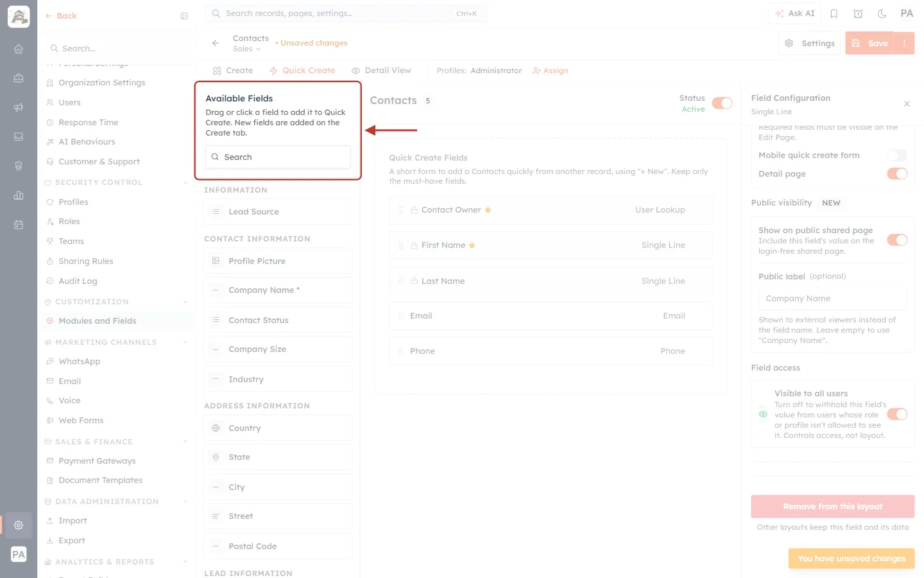Open the more options menu next to Save
The image size is (924, 578).
[905, 43]
